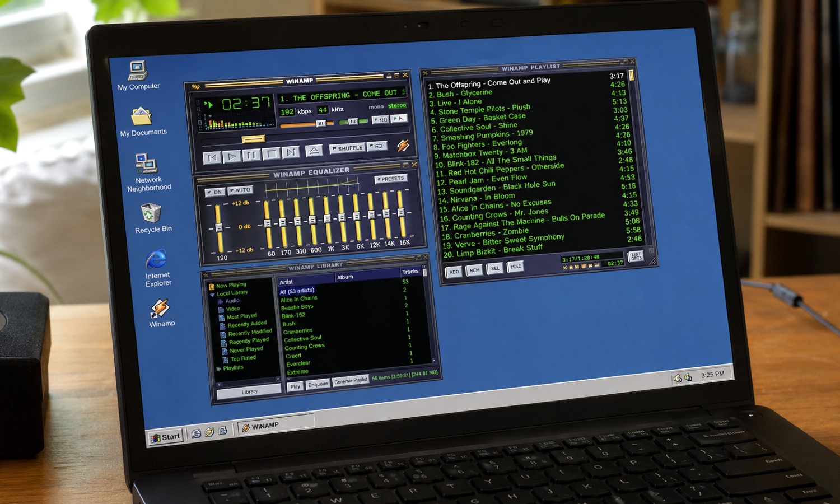Open the playlist MISC menu
Image resolution: width=840 pixels, height=504 pixels.
point(515,267)
